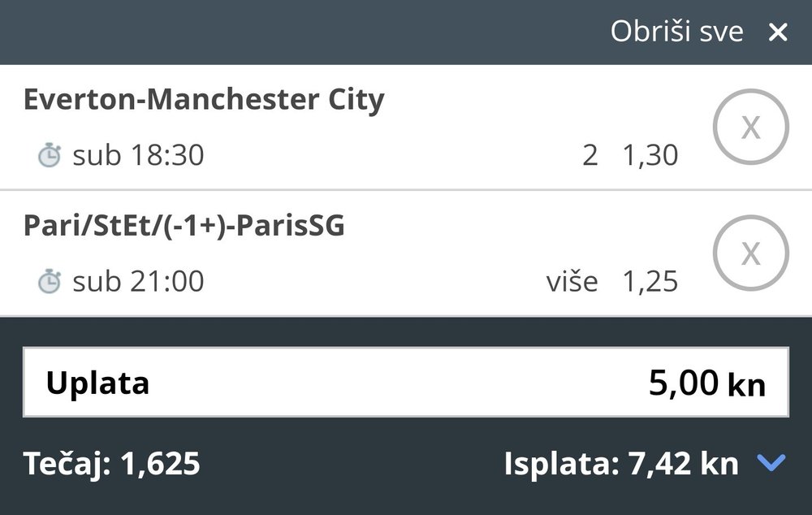Click the clock icon next to sub 21:00

[x=50, y=282]
